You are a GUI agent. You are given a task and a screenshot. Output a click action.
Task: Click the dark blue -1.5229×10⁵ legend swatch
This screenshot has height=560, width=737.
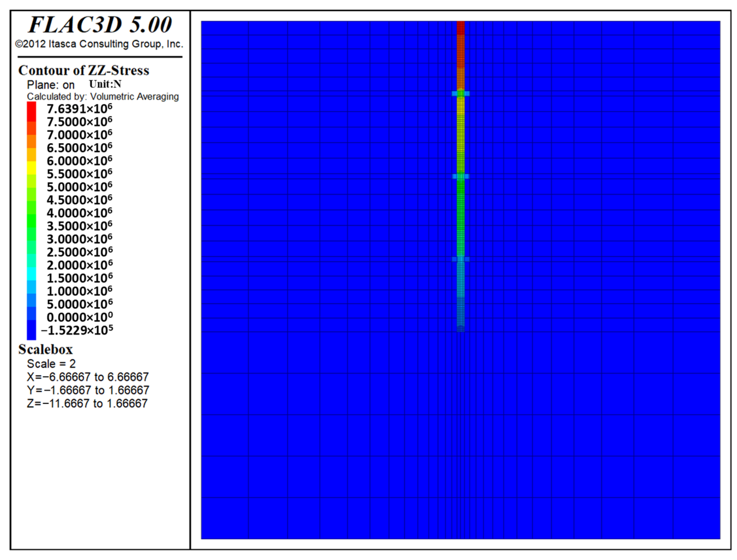[x=32, y=330]
